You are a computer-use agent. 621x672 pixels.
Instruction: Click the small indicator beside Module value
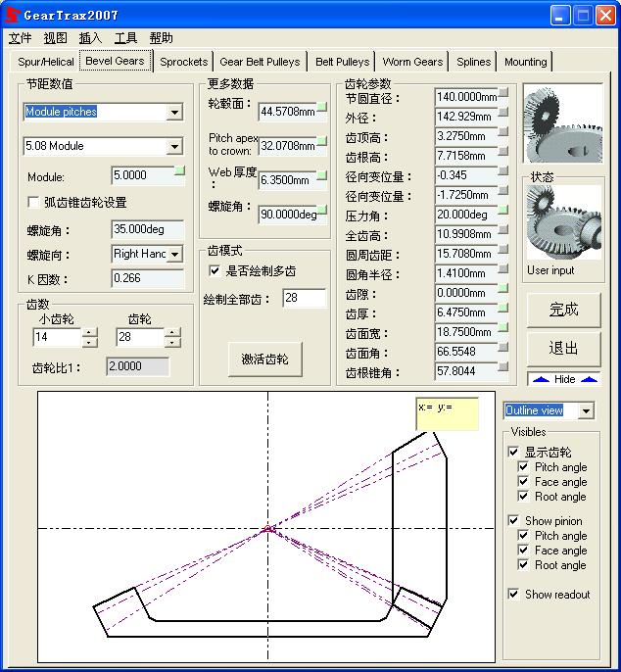point(179,171)
